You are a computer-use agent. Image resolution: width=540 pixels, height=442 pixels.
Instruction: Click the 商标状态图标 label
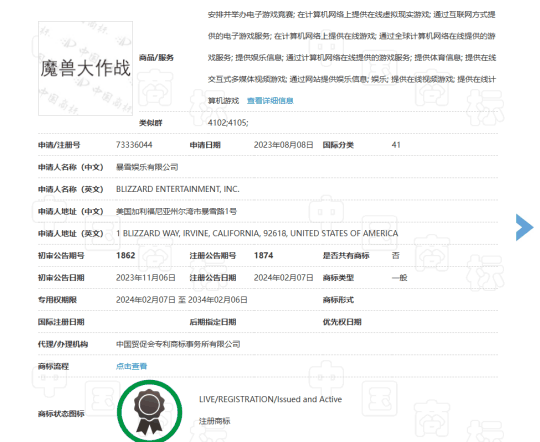pyautogui.click(x=61, y=413)
